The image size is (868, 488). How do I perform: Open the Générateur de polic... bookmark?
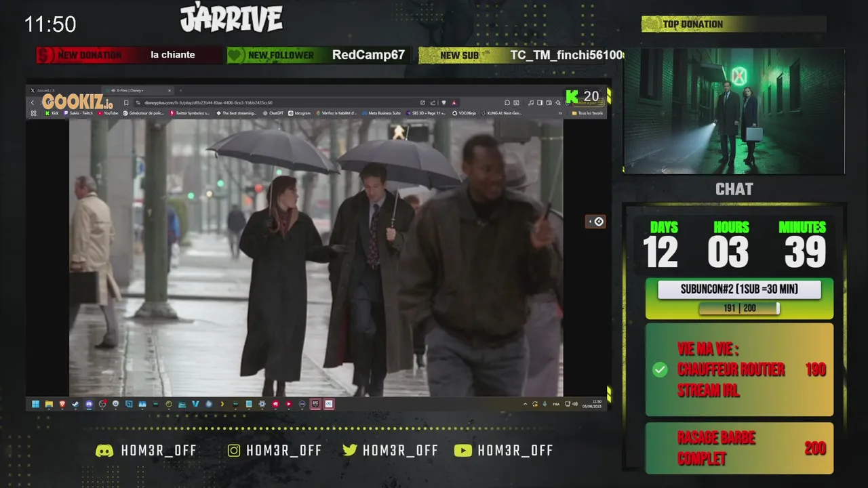[144, 113]
